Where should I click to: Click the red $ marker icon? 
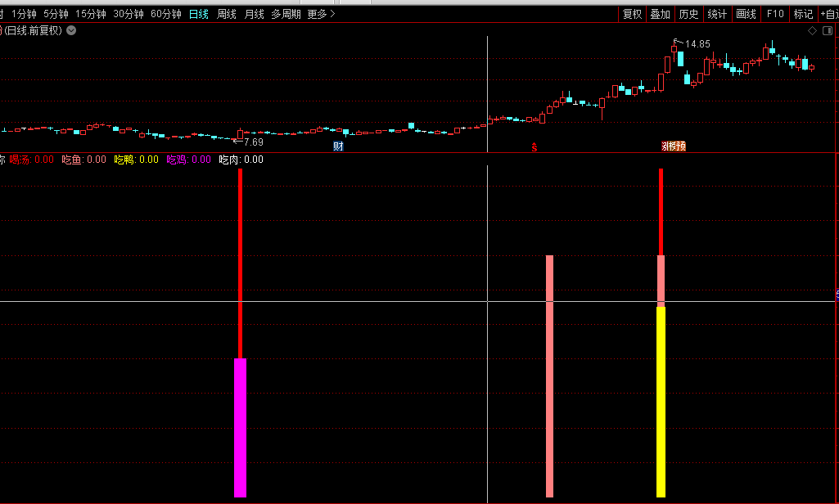534,147
